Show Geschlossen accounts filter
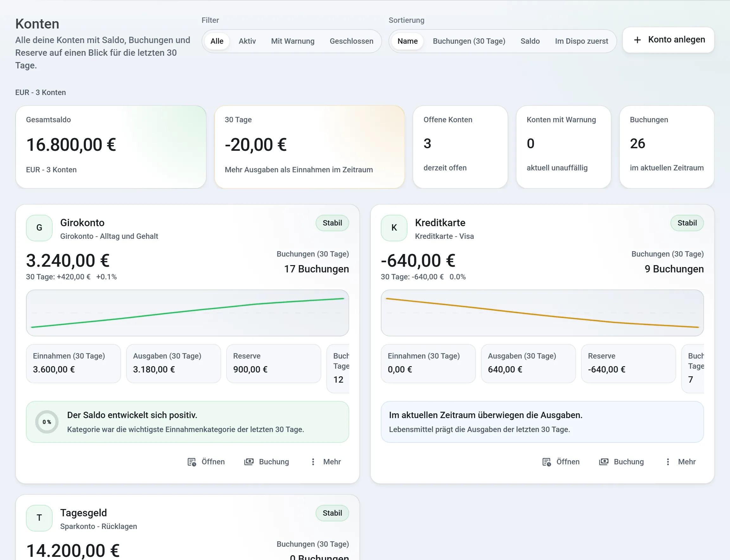The image size is (730, 560). [351, 41]
